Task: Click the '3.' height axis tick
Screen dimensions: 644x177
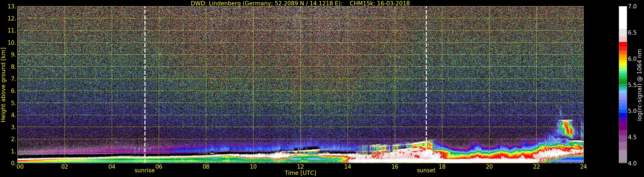Action: click(14, 127)
